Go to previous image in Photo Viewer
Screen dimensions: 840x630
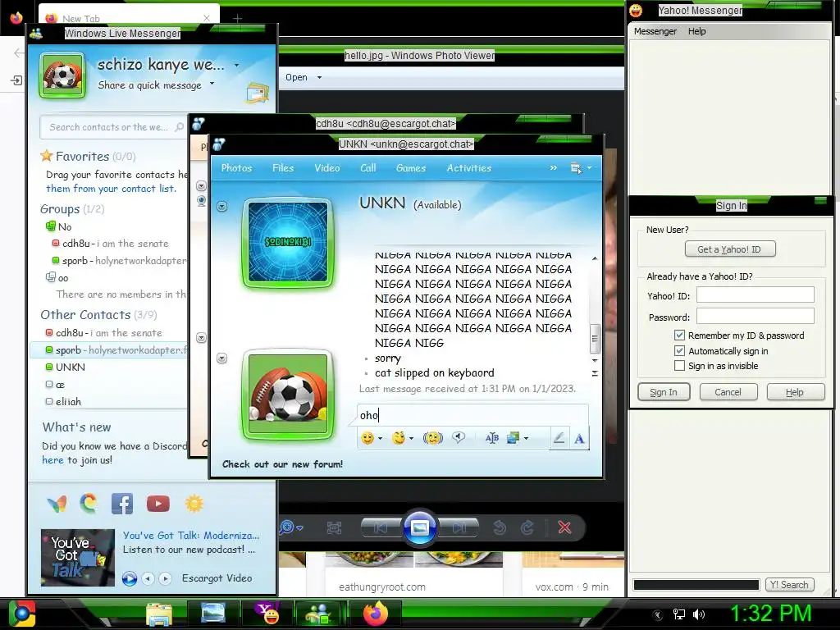[x=381, y=528]
